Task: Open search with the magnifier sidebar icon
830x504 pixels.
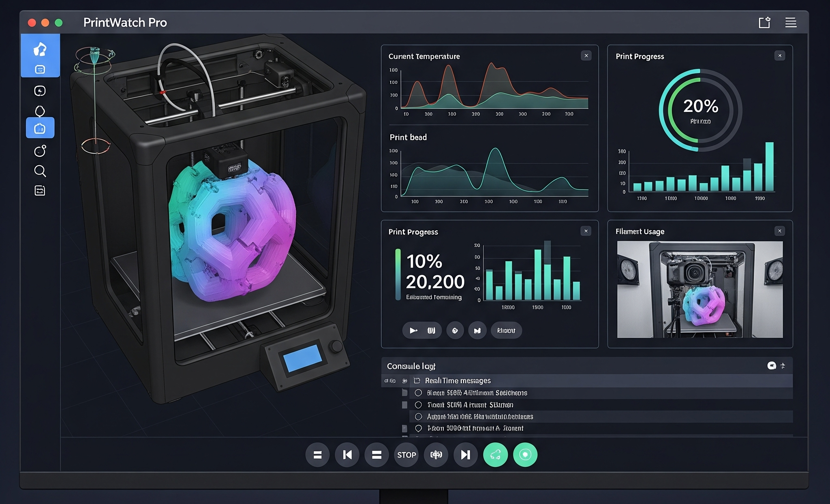Action: pos(40,171)
